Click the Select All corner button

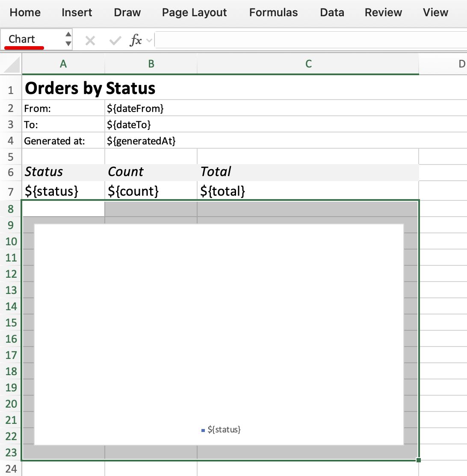[11, 64]
